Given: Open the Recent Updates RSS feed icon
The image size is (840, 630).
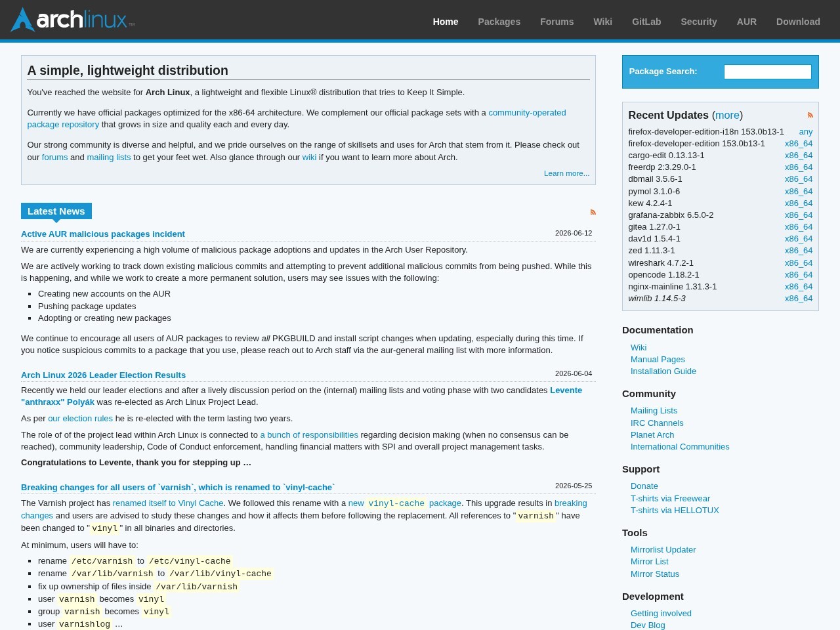Looking at the screenshot, I should point(810,115).
